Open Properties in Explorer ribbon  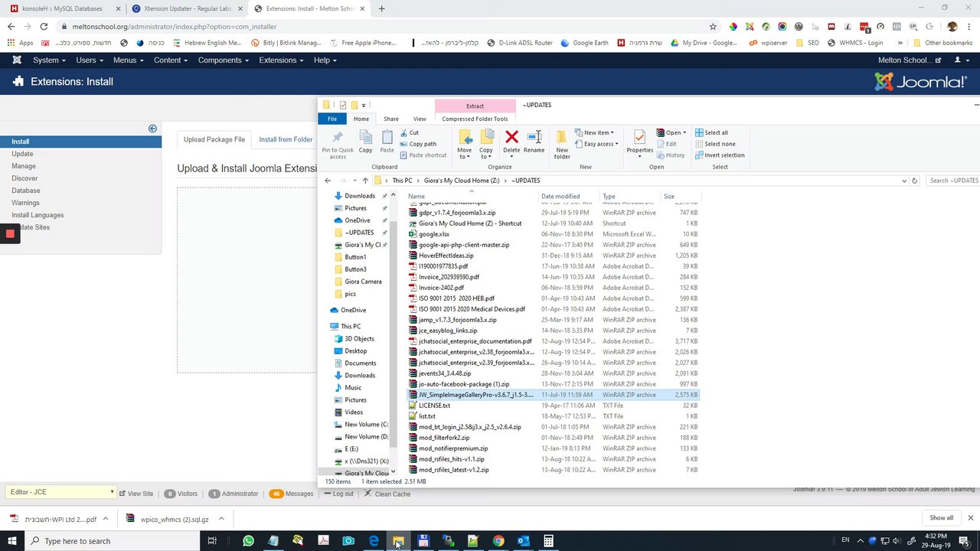point(639,142)
